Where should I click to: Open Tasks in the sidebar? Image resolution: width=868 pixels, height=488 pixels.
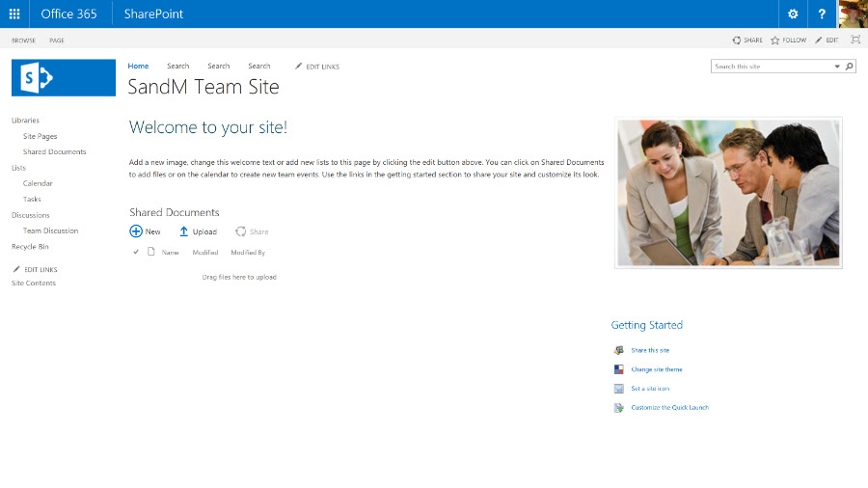pos(32,200)
